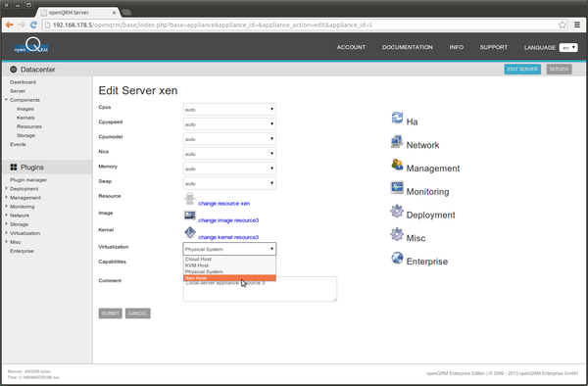
Task: Open the browser hamburger menu
Action: pyautogui.click(x=577, y=24)
